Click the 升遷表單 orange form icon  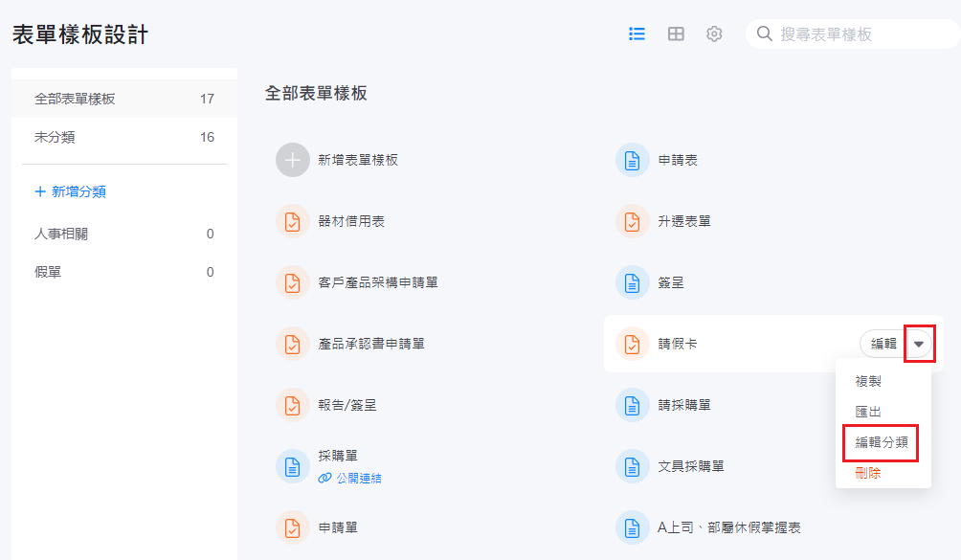pyautogui.click(x=632, y=221)
